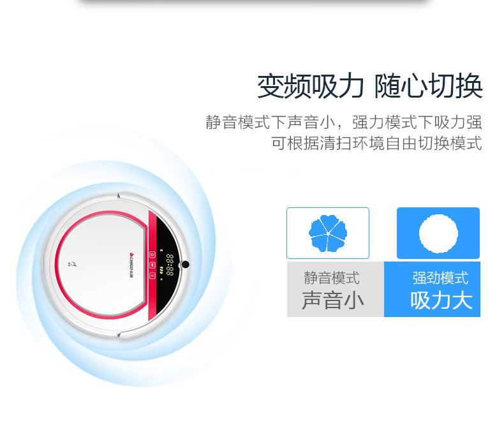Click the 88:88 digital time display
This screenshot has width=504, height=444.
pos(170,265)
